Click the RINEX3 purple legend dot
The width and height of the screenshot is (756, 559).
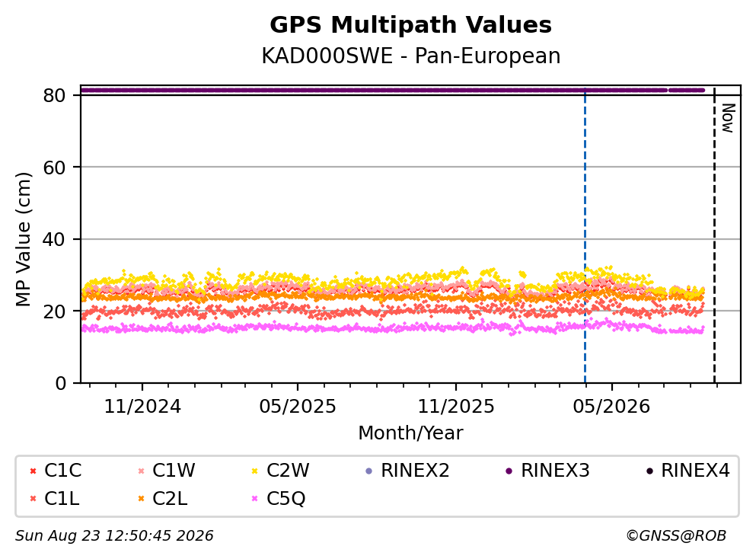(x=509, y=471)
